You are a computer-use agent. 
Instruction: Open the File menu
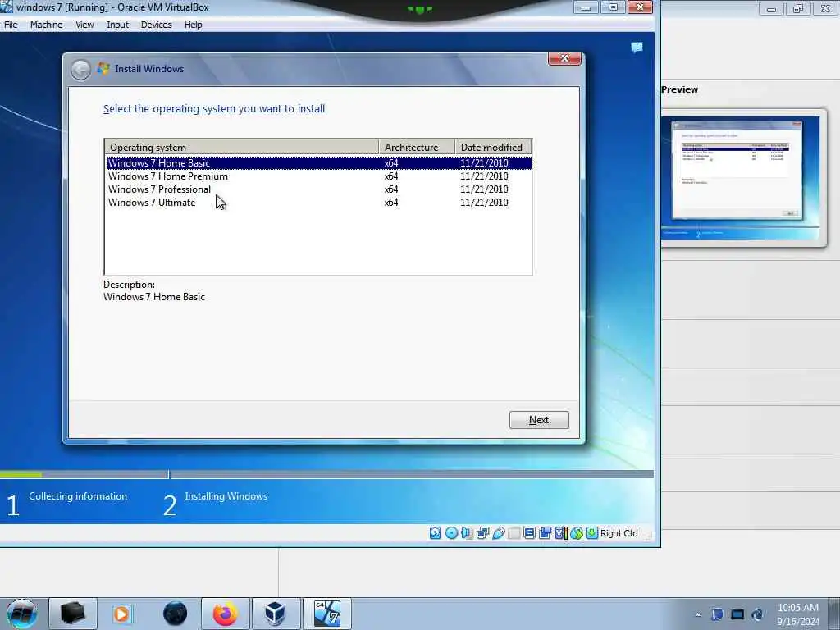(11, 25)
